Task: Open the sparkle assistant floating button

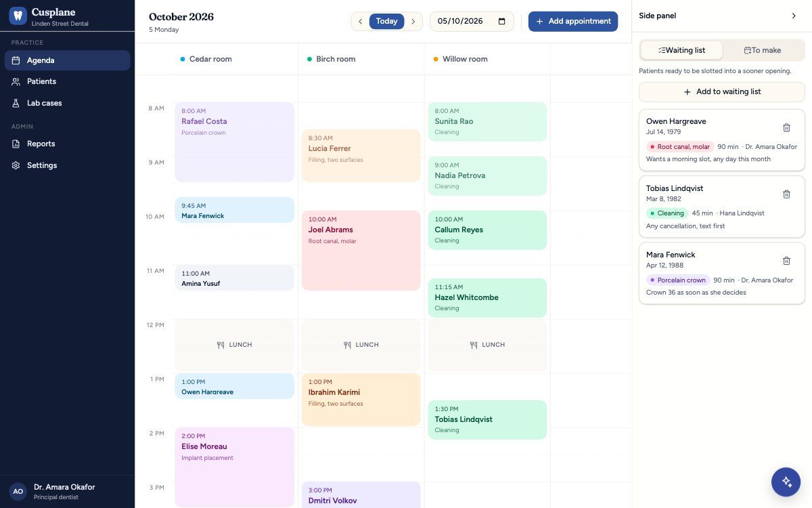Action: pyautogui.click(x=786, y=482)
